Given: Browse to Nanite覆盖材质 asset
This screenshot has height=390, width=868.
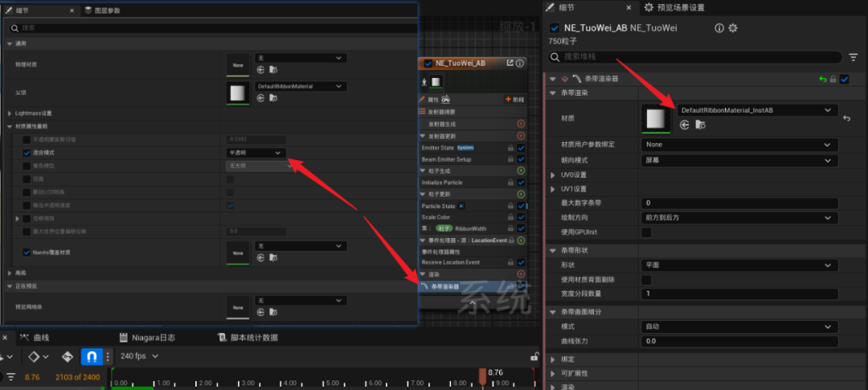Looking at the screenshot, I should 273,257.
